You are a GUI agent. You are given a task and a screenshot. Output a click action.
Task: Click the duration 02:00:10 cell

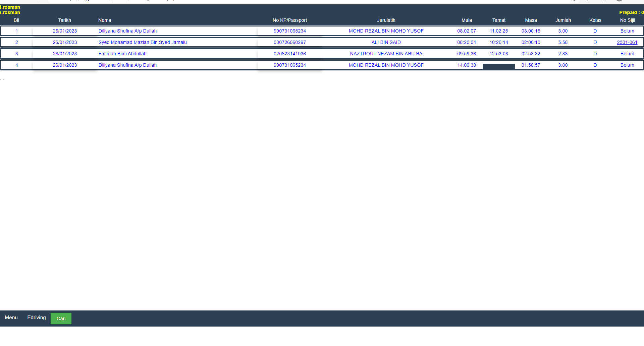(531, 42)
